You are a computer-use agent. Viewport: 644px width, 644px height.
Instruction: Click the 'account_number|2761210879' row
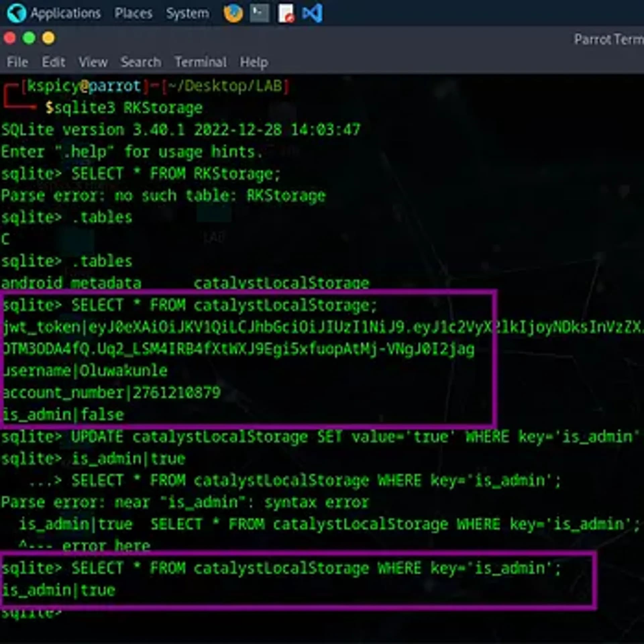(112, 393)
